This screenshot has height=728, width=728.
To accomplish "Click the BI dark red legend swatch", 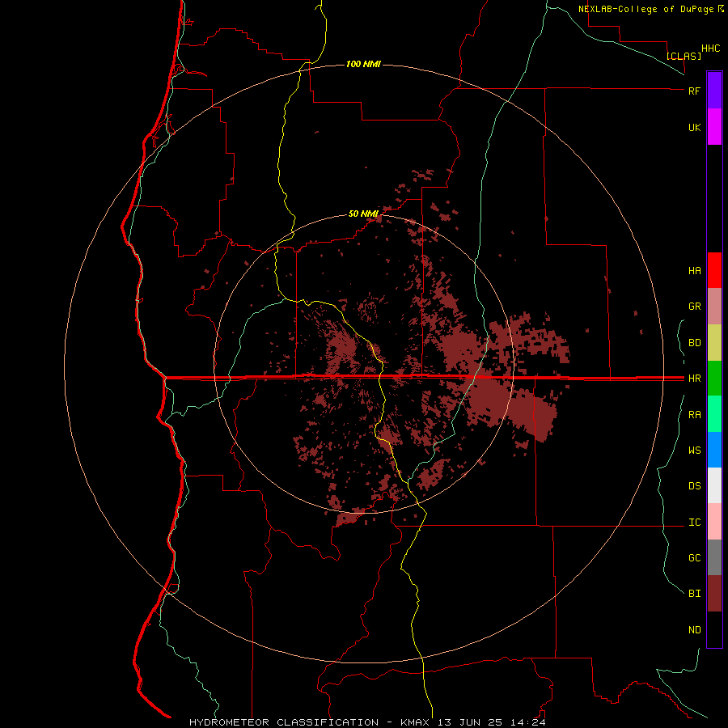I will point(714,594).
